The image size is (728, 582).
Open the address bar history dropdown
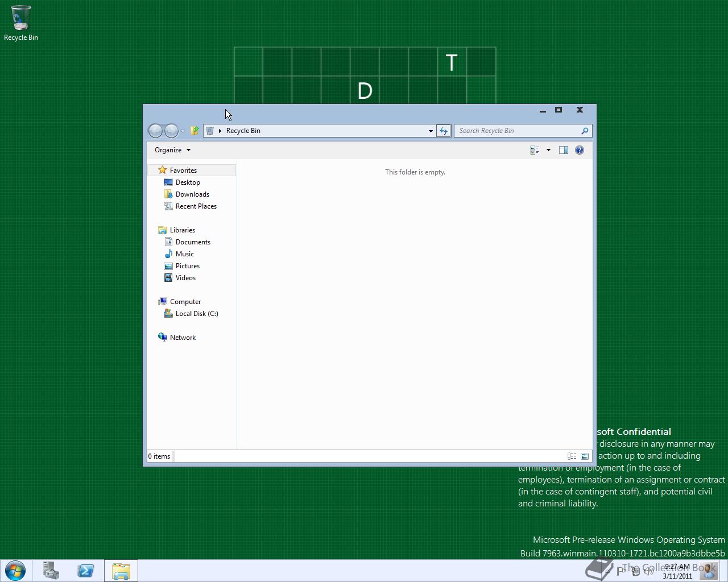tap(431, 131)
